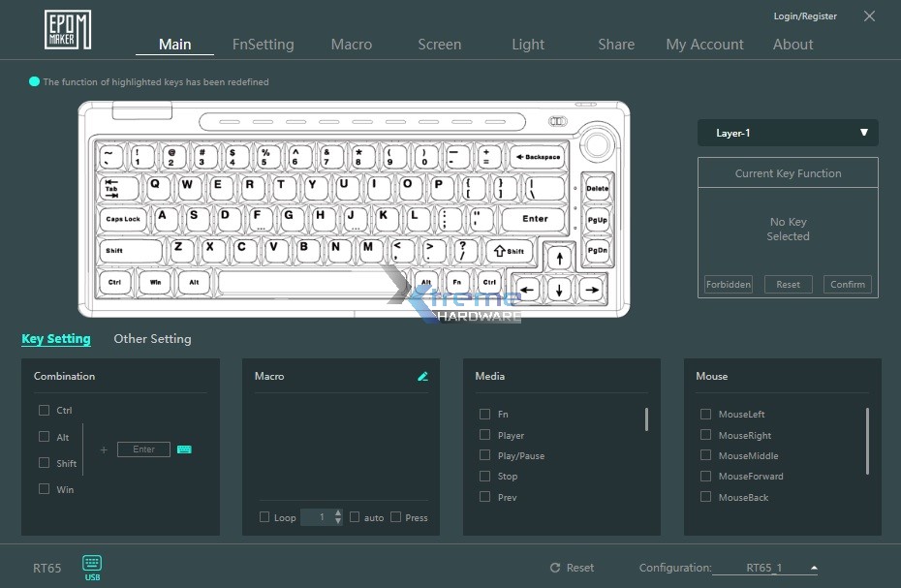
Task: Open the Layer-1 dropdown
Action: point(787,133)
